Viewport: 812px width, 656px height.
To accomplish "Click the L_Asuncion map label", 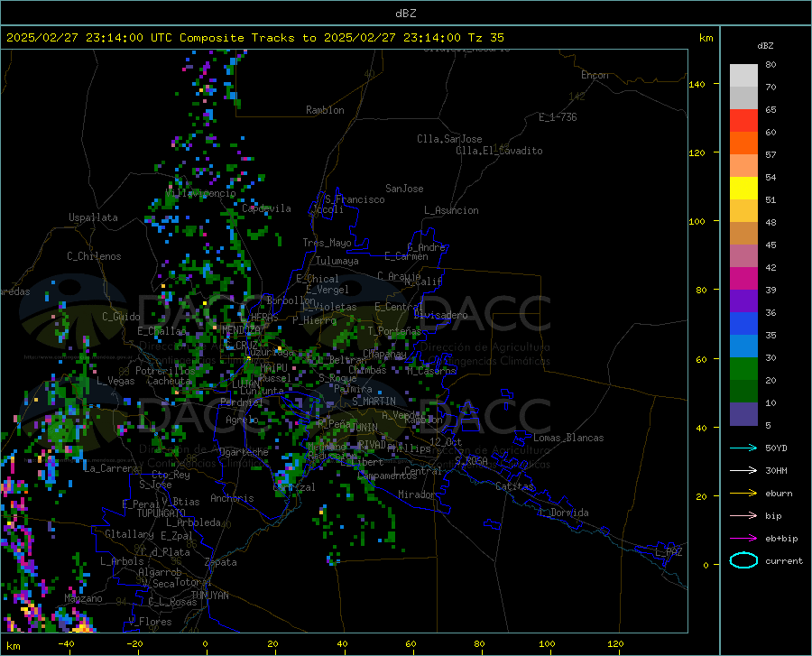I will [x=451, y=210].
